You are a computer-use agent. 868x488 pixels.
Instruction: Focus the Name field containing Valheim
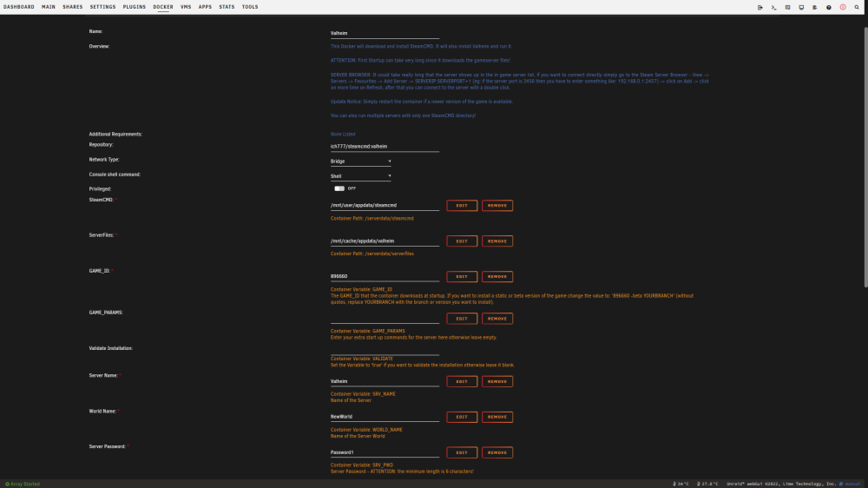pos(385,33)
